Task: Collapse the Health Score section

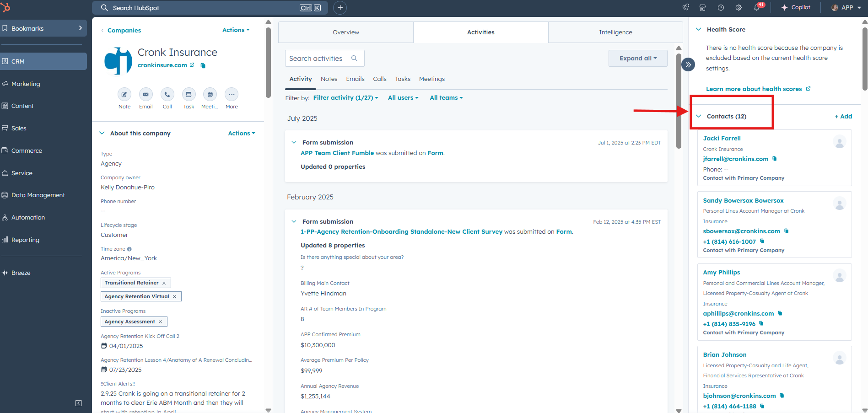Action: point(699,29)
